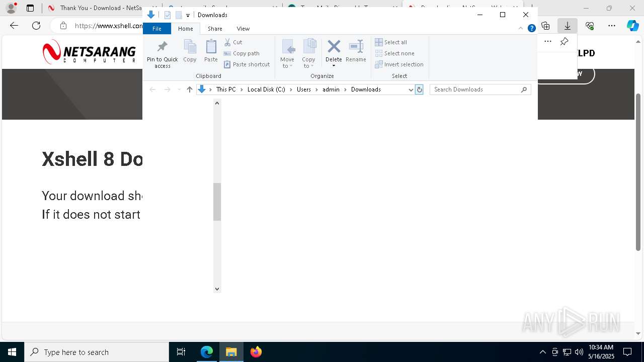Click Explorer Back navigation arrow
Viewport: 644px width, 362px height.
pos(152,89)
